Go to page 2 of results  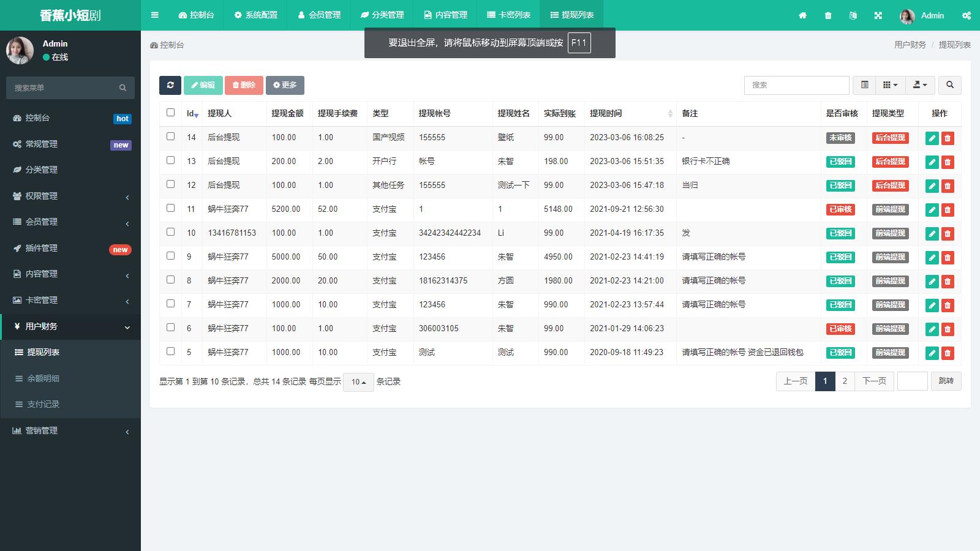click(845, 381)
